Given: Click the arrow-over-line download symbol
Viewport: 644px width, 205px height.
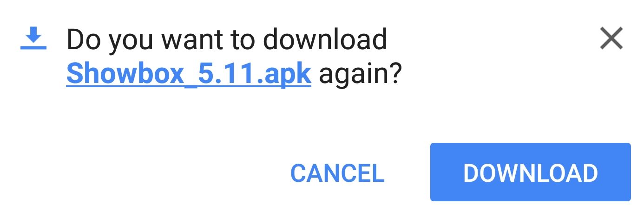Looking at the screenshot, I should tap(33, 38).
